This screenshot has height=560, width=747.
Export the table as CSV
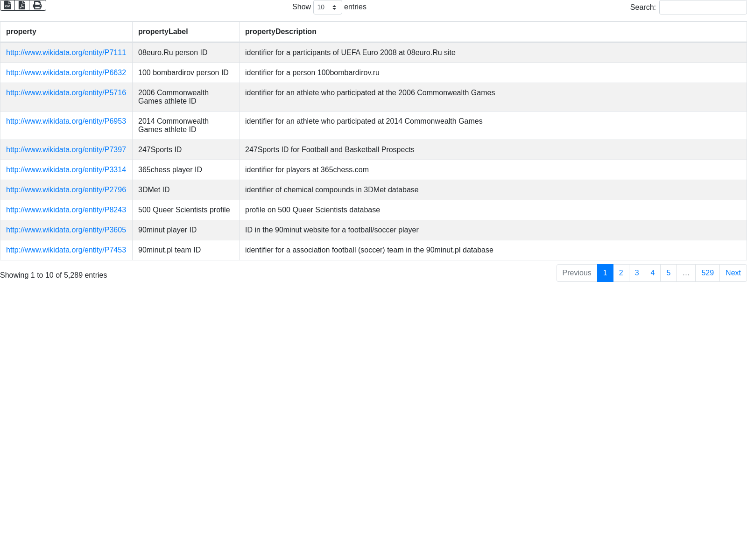pos(7,5)
